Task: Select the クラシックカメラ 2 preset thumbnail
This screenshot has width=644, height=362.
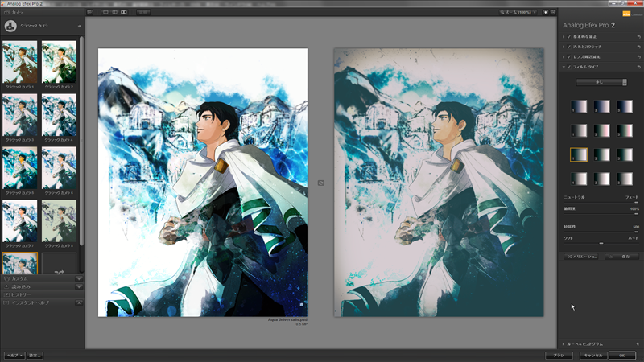Action: click(59, 62)
